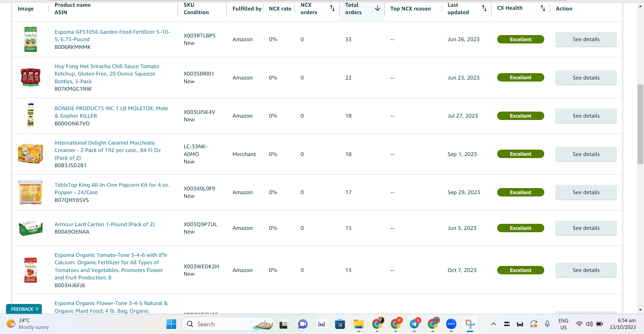Open International Delight Caramel Macchiato link
This screenshot has height=334, width=644.
108,150
